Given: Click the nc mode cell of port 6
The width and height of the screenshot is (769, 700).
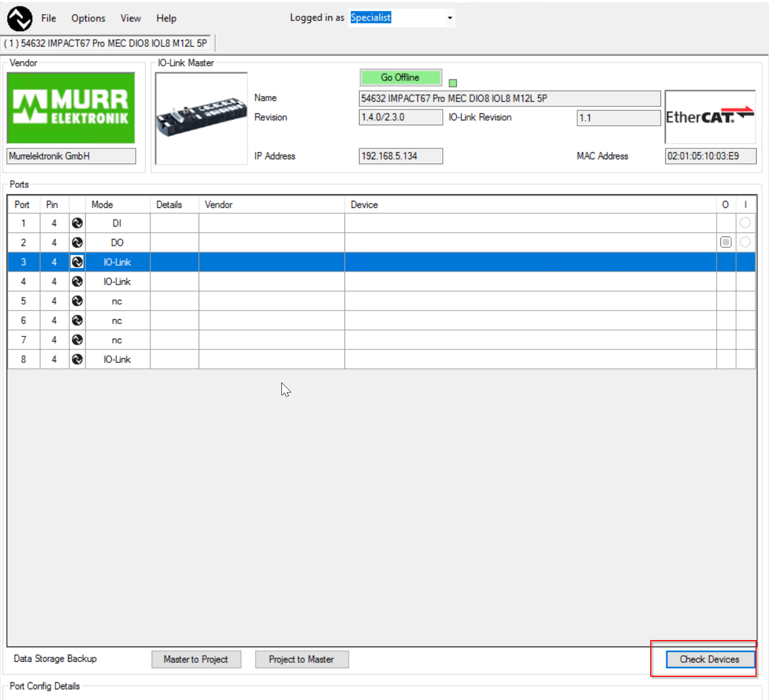Looking at the screenshot, I should tap(117, 320).
